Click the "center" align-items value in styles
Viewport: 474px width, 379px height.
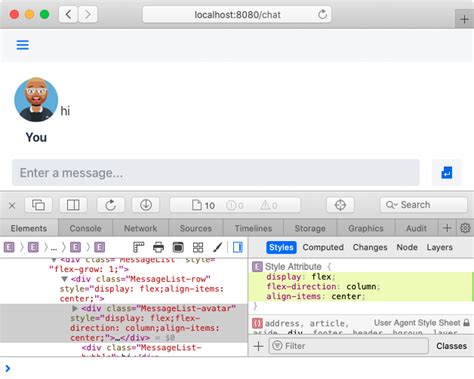click(x=346, y=296)
